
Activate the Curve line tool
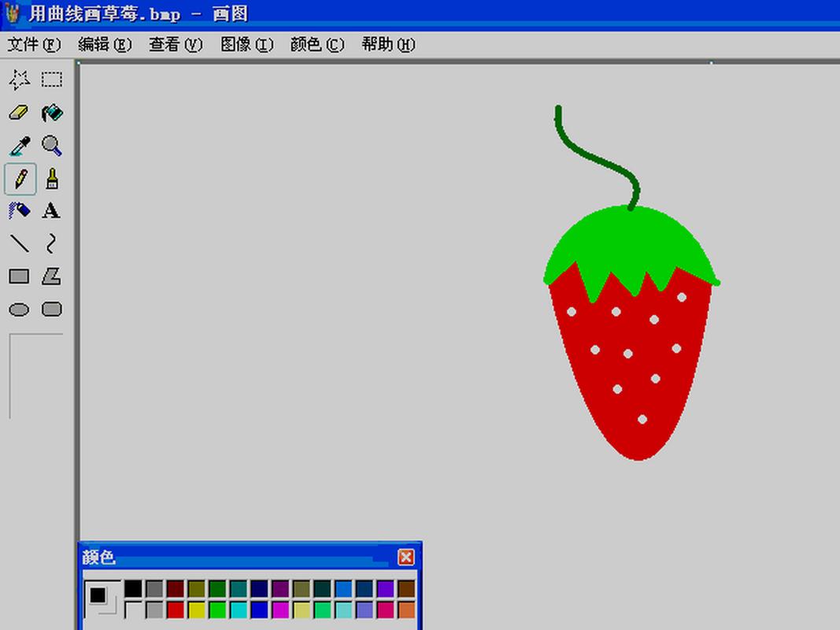50,244
